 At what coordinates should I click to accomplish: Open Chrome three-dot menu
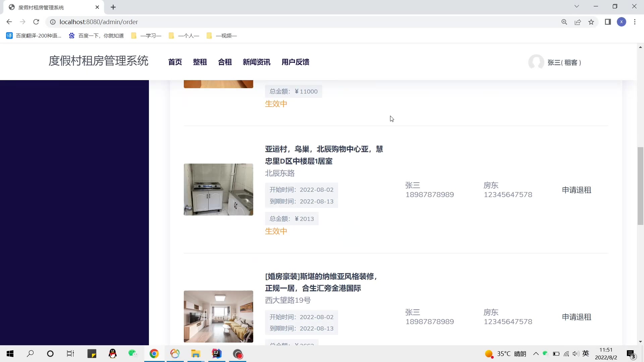[635, 22]
